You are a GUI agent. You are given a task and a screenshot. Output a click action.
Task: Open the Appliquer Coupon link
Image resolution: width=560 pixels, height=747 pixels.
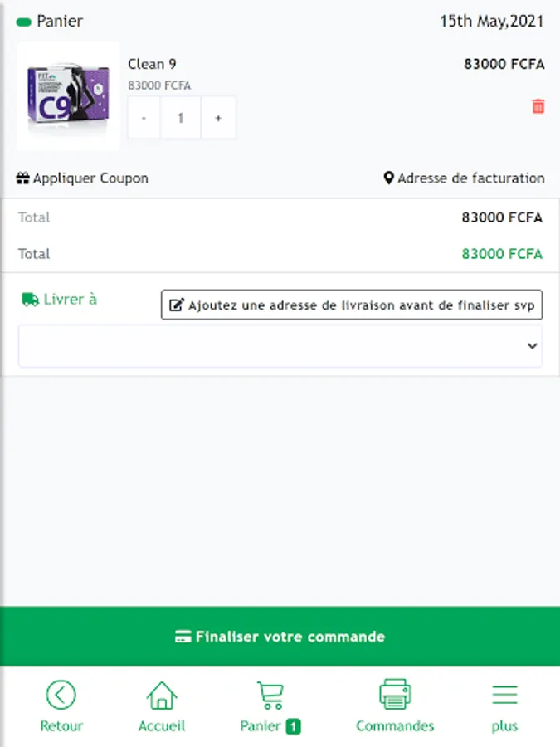click(82, 178)
